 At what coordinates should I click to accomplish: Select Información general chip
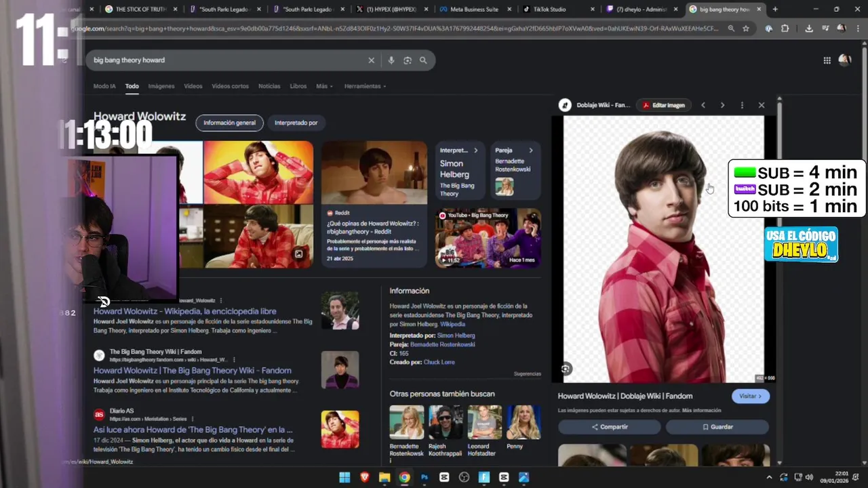click(229, 123)
